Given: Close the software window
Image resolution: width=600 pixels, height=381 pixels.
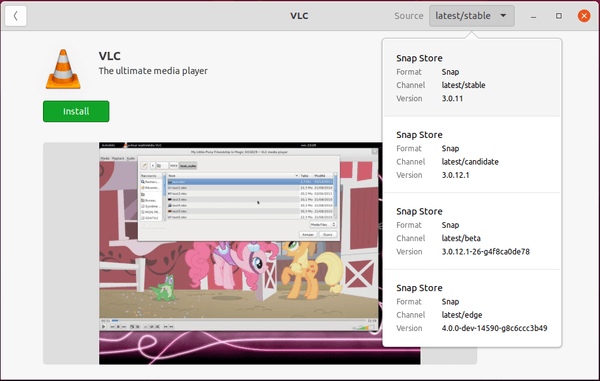Looking at the screenshot, I should point(584,16).
